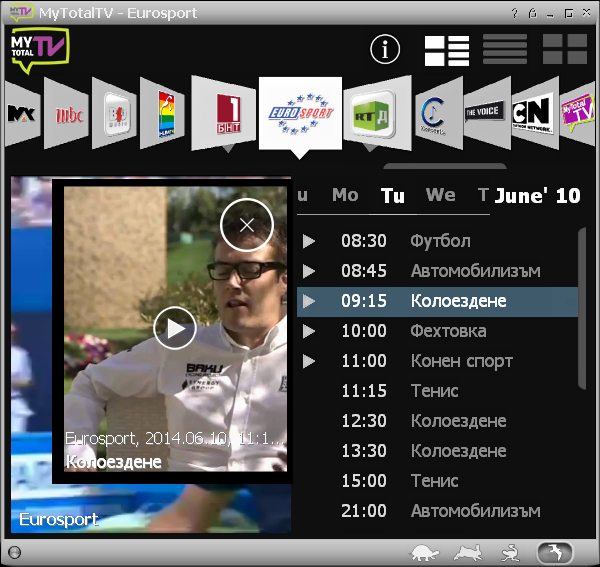The height and width of the screenshot is (567, 600).
Task: Play the 08:30 Футбол recording arrow
Action: [x=309, y=241]
